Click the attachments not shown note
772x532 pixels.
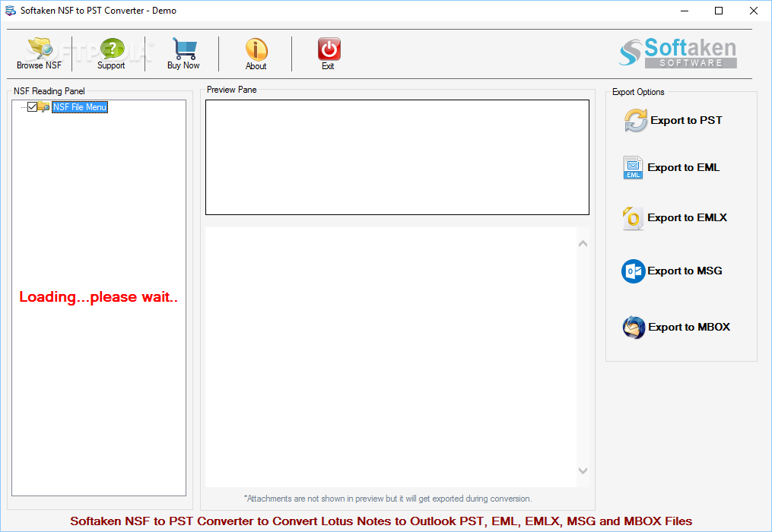(x=388, y=499)
